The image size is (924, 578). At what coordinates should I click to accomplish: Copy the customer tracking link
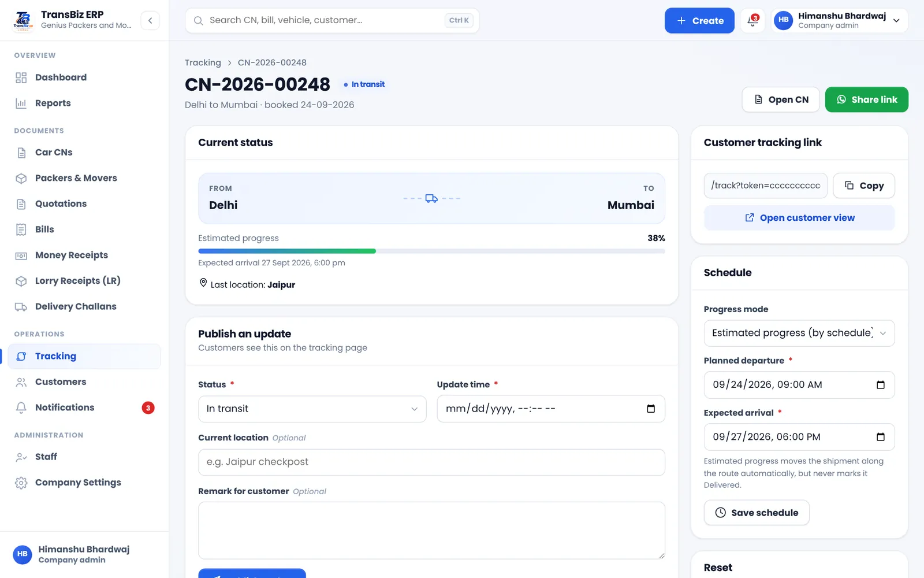tap(864, 186)
